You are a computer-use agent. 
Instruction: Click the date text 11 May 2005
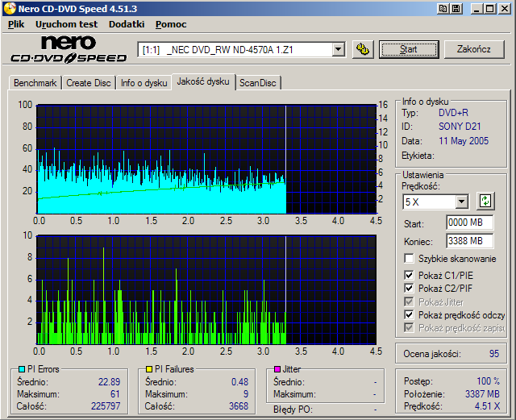464,141
